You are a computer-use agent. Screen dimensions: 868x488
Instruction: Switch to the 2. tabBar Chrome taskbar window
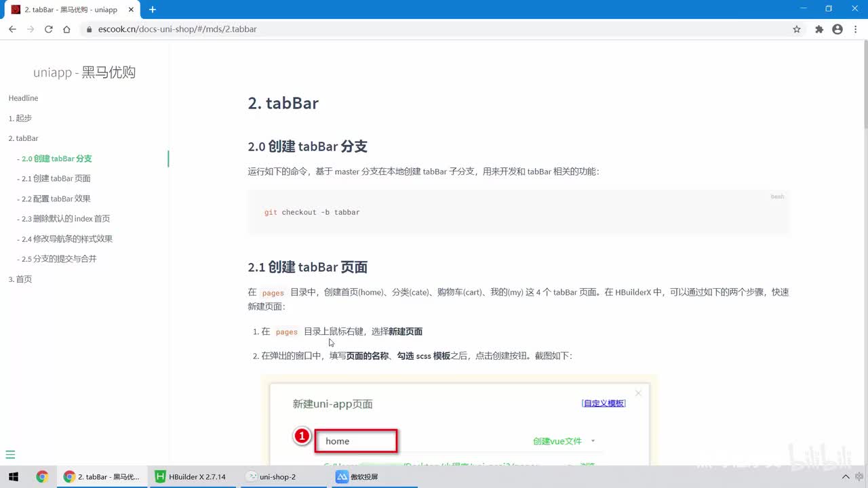(102, 476)
